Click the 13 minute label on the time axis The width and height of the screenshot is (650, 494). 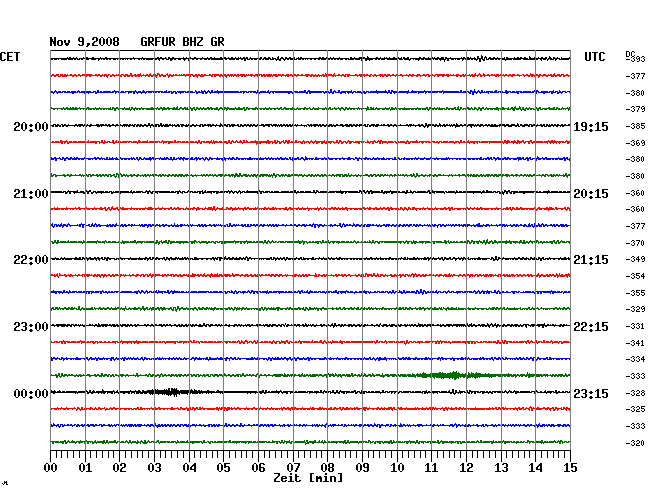(x=501, y=467)
